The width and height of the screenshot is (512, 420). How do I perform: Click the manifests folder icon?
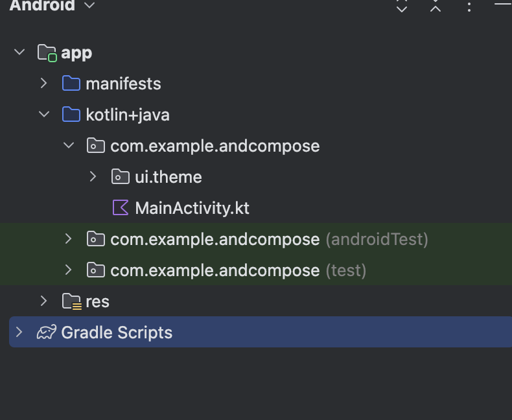tap(71, 83)
